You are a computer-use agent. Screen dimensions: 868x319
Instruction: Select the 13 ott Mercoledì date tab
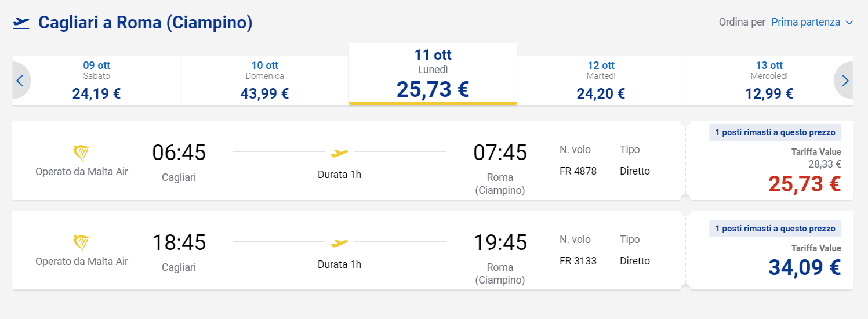pos(769,81)
